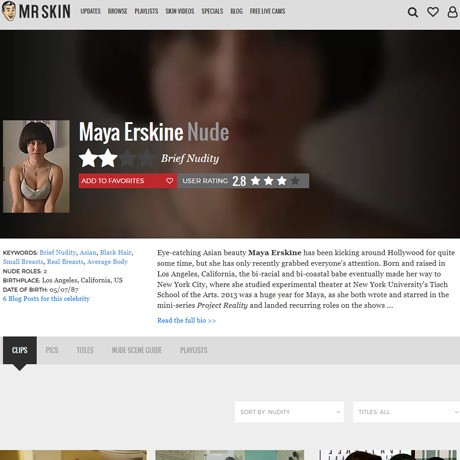Click the heart on Add to Favorites
This screenshot has height=460, width=460.
pyautogui.click(x=169, y=181)
